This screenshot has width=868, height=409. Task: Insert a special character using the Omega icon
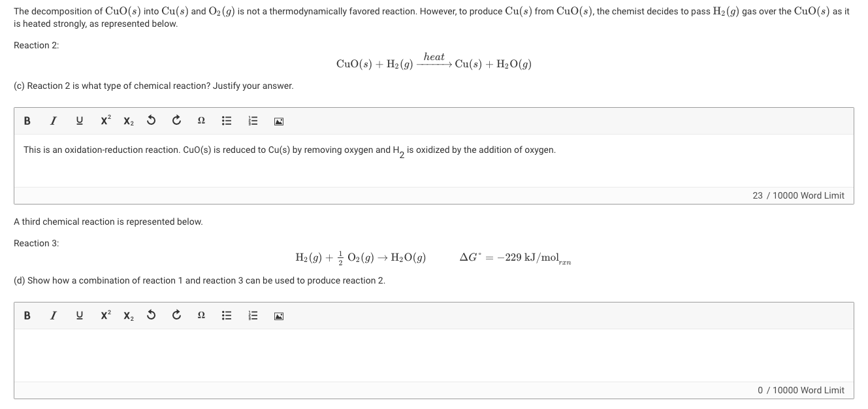pos(201,121)
